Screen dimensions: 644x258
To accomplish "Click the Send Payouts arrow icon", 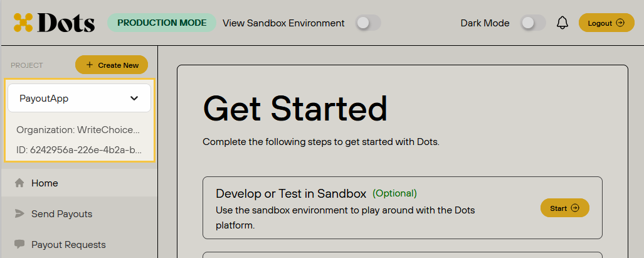I will (x=19, y=213).
